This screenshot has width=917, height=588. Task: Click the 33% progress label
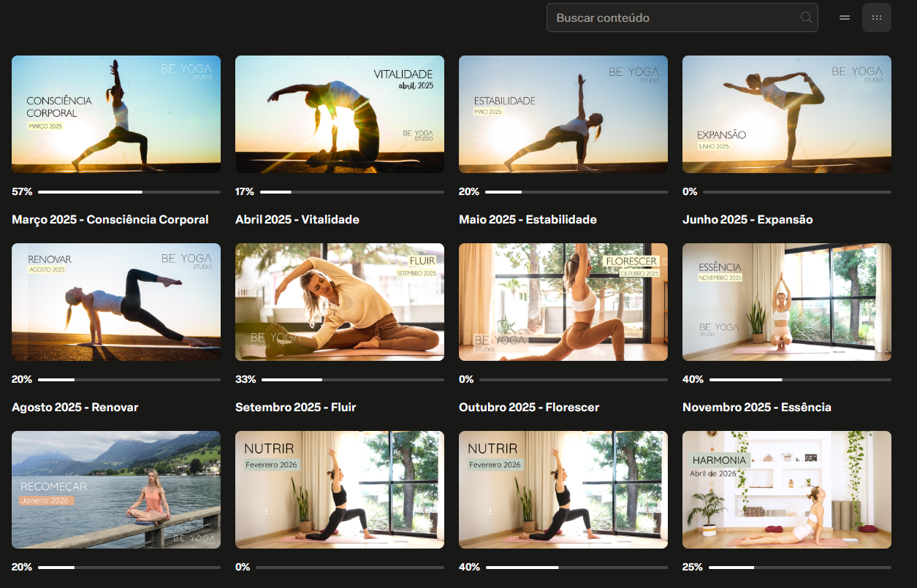(x=246, y=380)
